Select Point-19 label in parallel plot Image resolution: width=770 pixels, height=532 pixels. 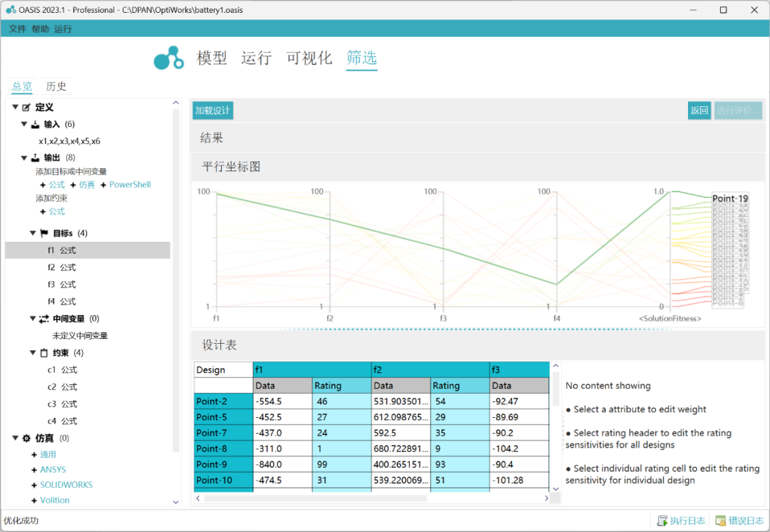(x=730, y=198)
